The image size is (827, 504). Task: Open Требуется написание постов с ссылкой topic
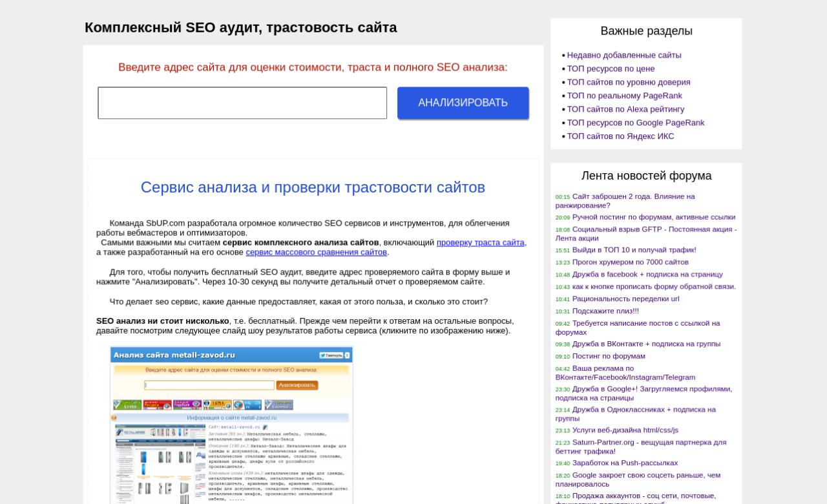pos(638,328)
